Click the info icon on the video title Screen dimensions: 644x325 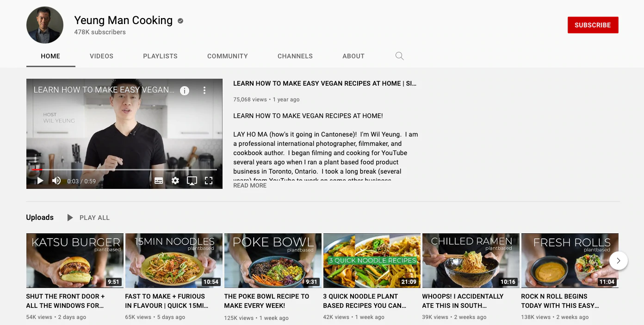coord(184,91)
